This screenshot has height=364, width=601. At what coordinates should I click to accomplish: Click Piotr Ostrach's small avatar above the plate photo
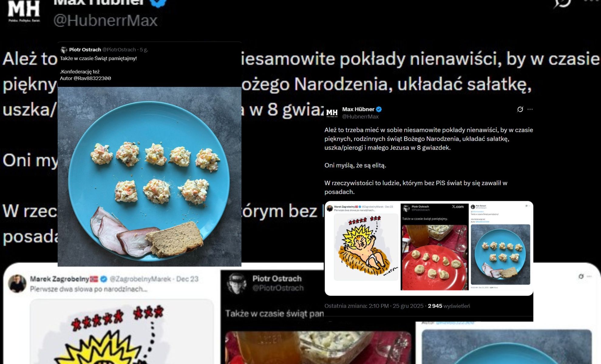(64, 50)
